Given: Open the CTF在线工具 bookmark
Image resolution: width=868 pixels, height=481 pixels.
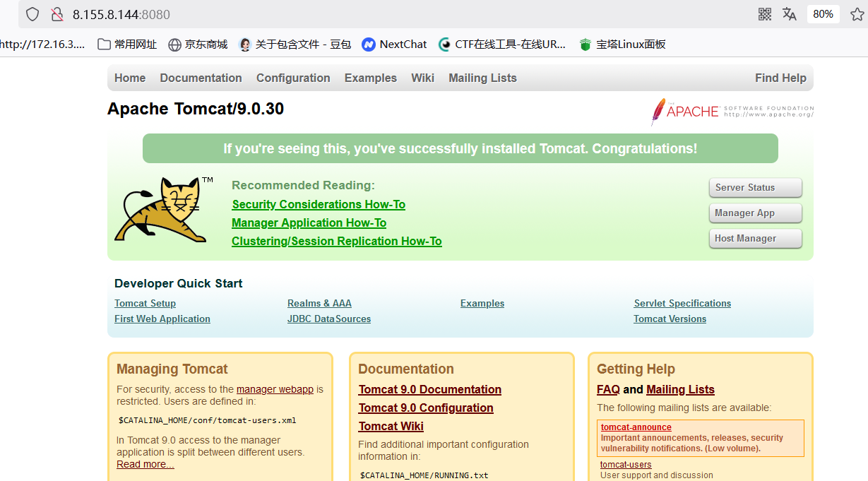Looking at the screenshot, I should tap(502, 44).
